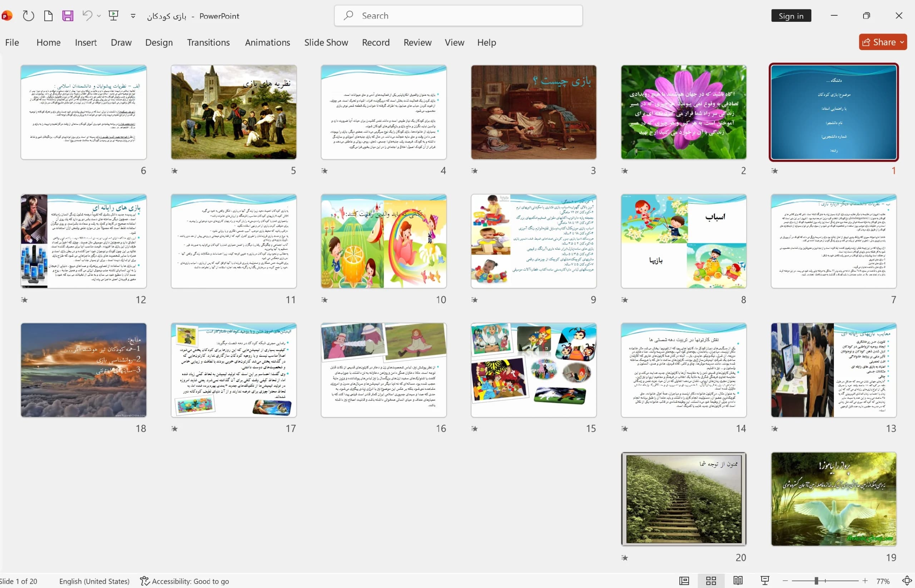The image size is (915, 588).
Task: Click the Undo arrow icon
Action: pos(87,16)
